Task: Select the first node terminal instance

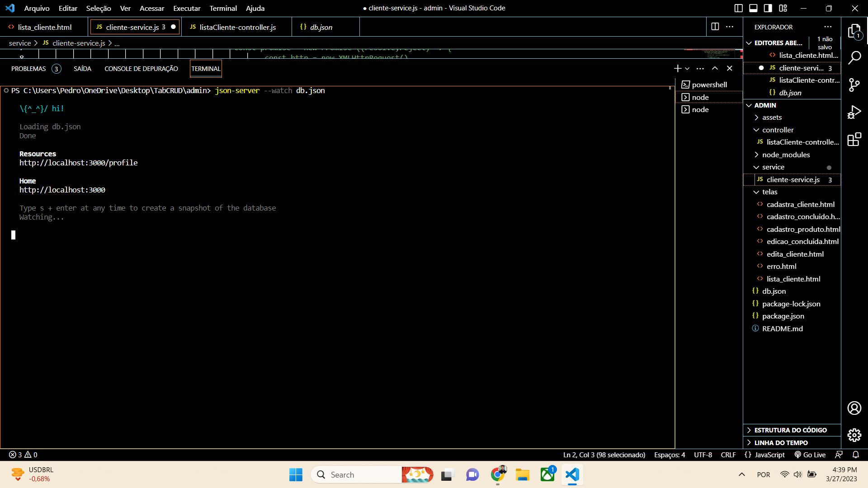Action: click(x=709, y=97)
